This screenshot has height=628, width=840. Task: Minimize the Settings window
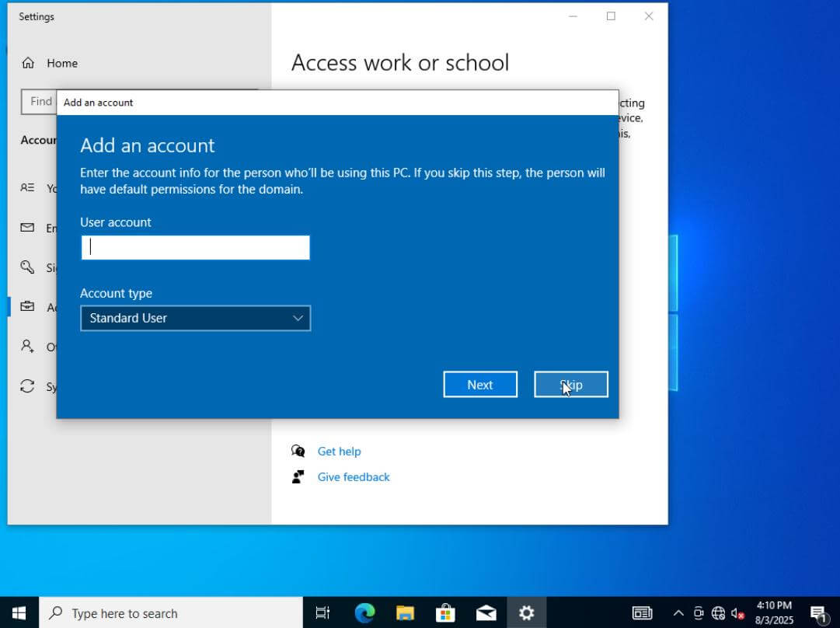pyautogui.click(x=573, y=16)
